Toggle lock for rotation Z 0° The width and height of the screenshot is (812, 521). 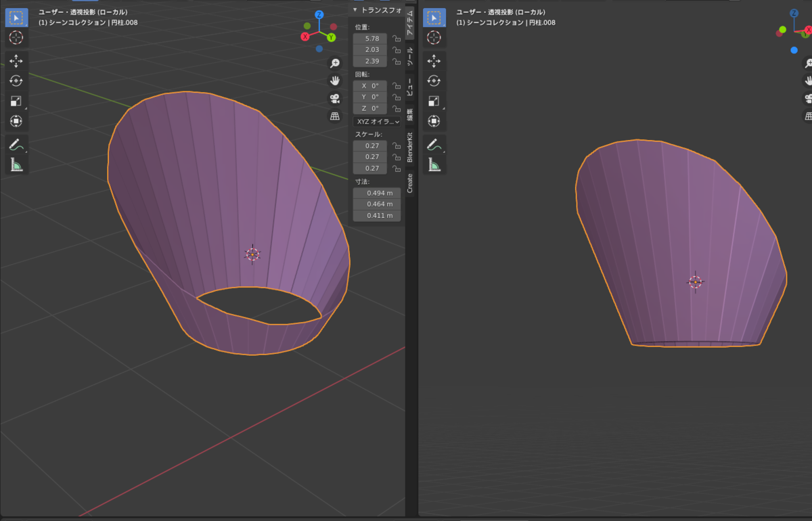click(397, 109)
